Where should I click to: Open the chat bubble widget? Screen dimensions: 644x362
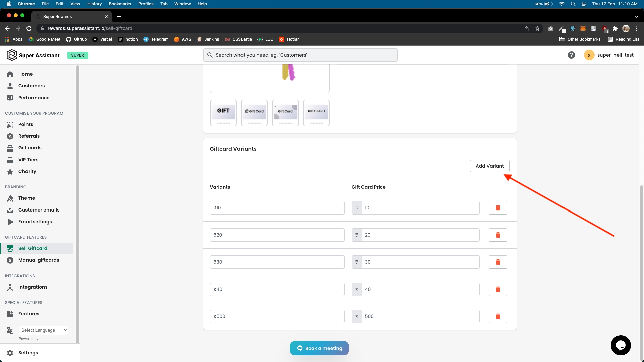click(x=621, y=345)
